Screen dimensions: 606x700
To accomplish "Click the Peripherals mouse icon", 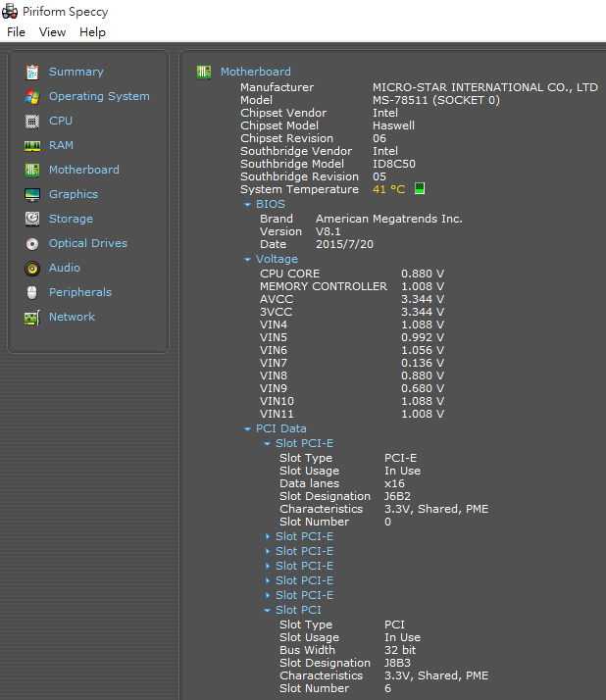I will click(32, 292).
